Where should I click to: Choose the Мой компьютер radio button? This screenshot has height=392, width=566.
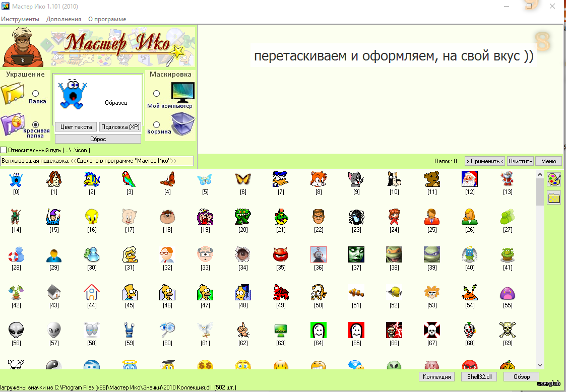click(x=156, y=94)
